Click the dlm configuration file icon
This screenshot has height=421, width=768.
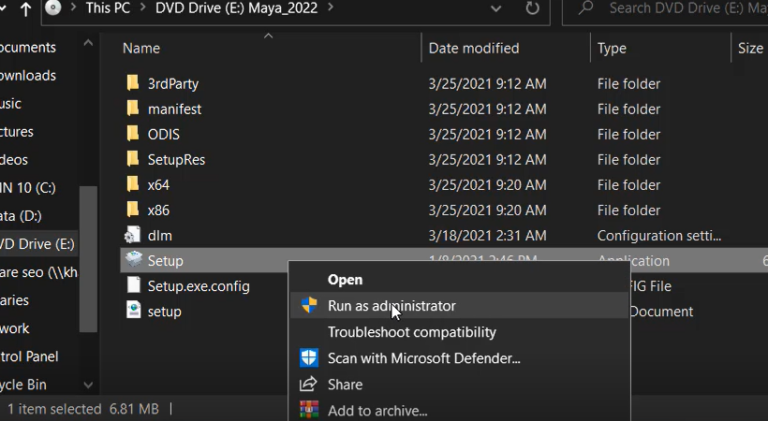[132, 235]
